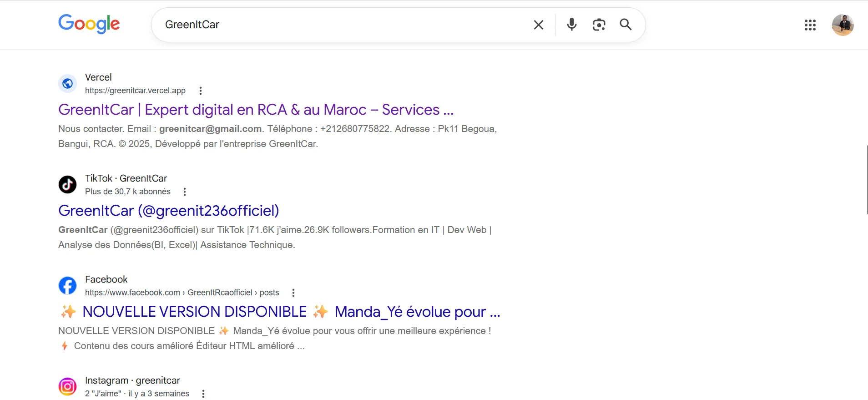This screenshot has width=868, height=400.
Task: Open the Google account profile picture
Action: pos(843,25)
